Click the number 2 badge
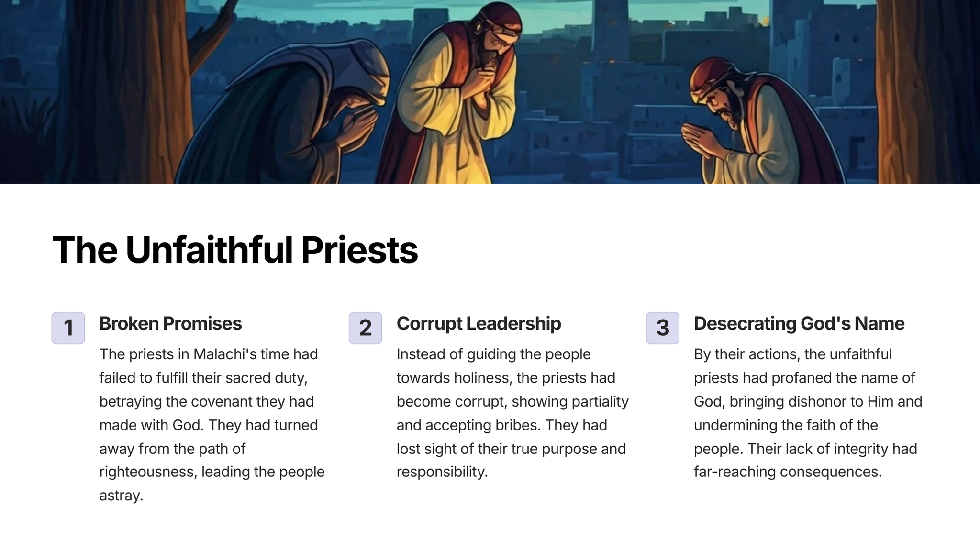 pos(365,328)
